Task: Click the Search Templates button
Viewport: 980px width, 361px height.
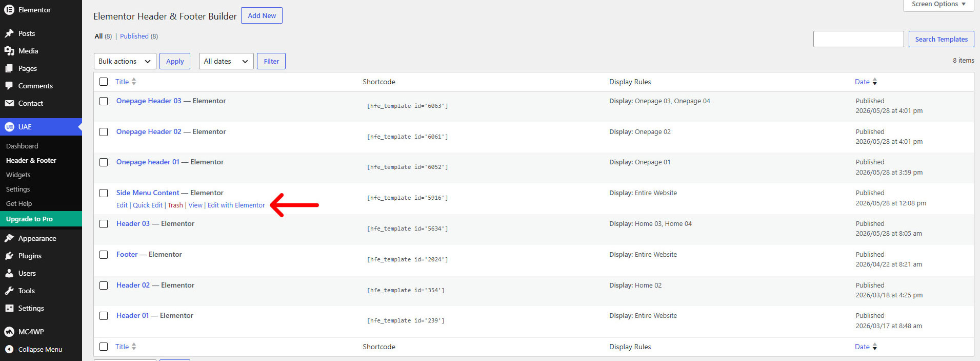Action: 941,39
